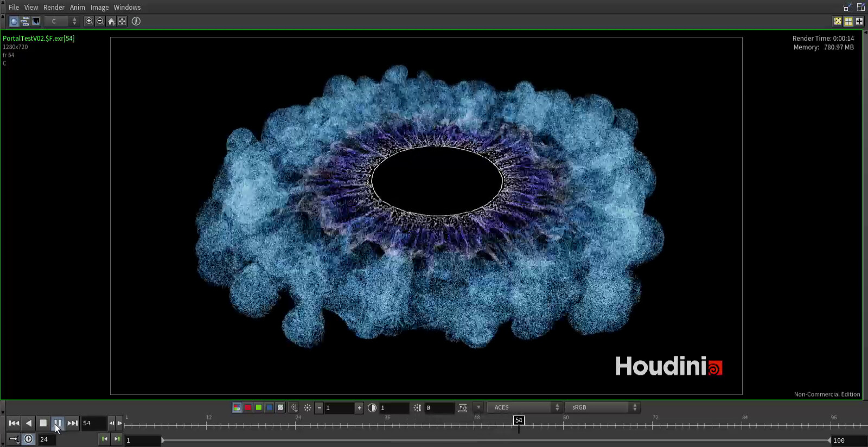Reset view with the home icon
The width and height of the screenshot is (868, 447).
(x=111, y=21)
